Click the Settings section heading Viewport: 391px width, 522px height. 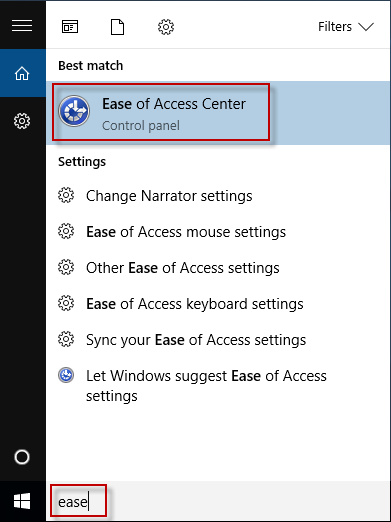tap(82, 162)
